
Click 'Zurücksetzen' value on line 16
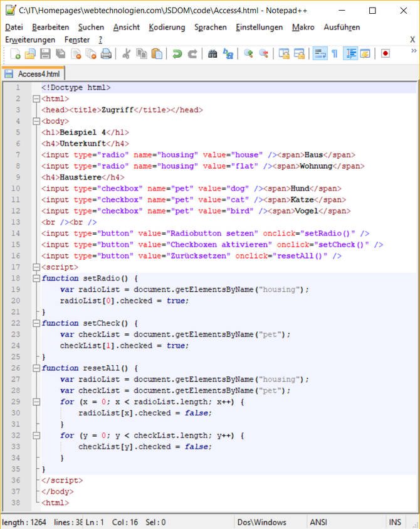(199, 256)
